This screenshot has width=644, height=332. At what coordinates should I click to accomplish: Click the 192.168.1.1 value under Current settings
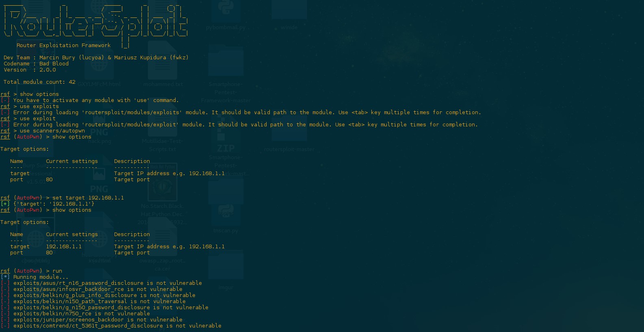coord(64,247)
